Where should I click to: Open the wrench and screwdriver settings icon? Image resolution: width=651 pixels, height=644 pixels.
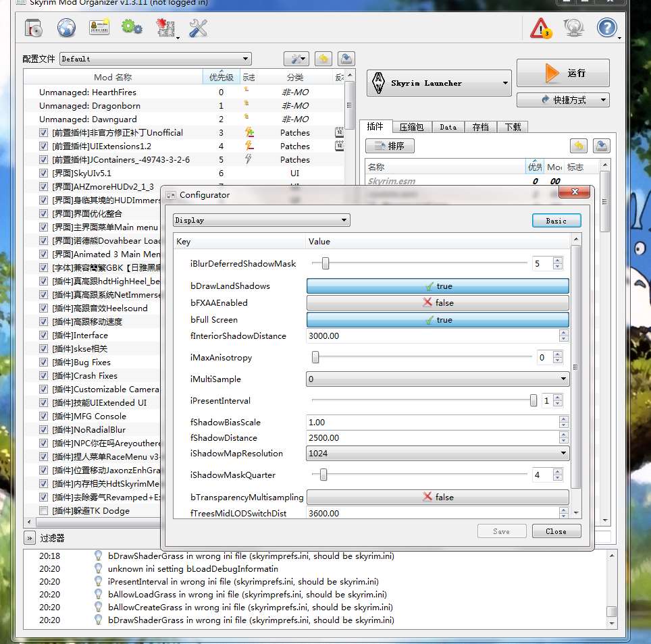198,28
